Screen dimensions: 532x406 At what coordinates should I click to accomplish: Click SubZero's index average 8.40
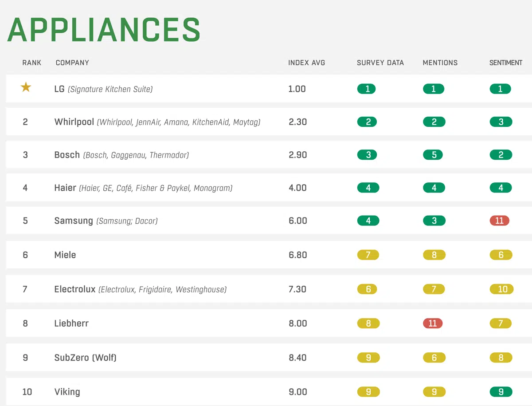[297, 357]
